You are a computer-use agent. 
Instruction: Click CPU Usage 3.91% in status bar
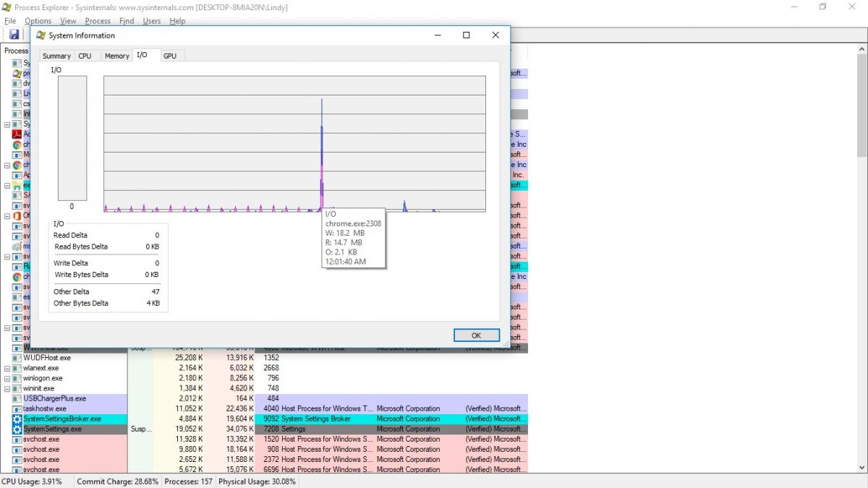pyautogui.click(x=32, y=481)
